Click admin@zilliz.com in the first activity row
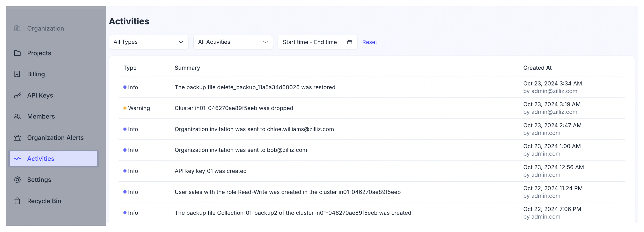 [x=554, y=91]
